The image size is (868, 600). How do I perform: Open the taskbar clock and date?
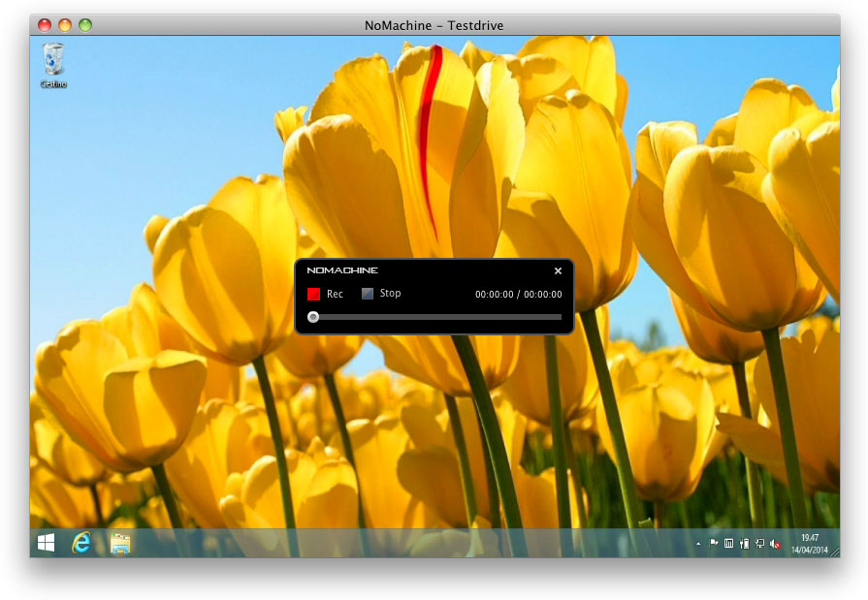[809, 543]
